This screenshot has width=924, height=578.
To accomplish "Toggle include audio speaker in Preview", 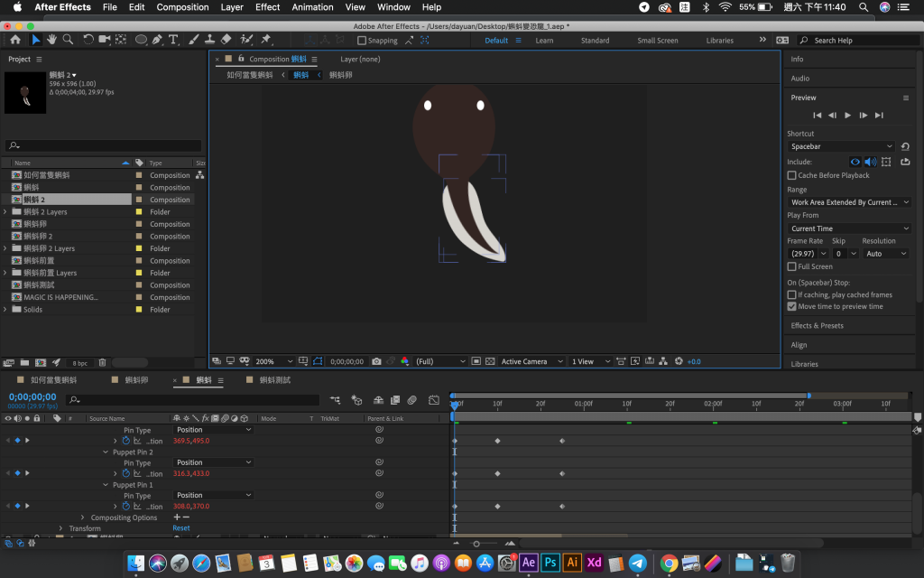I will click(871, 162).
